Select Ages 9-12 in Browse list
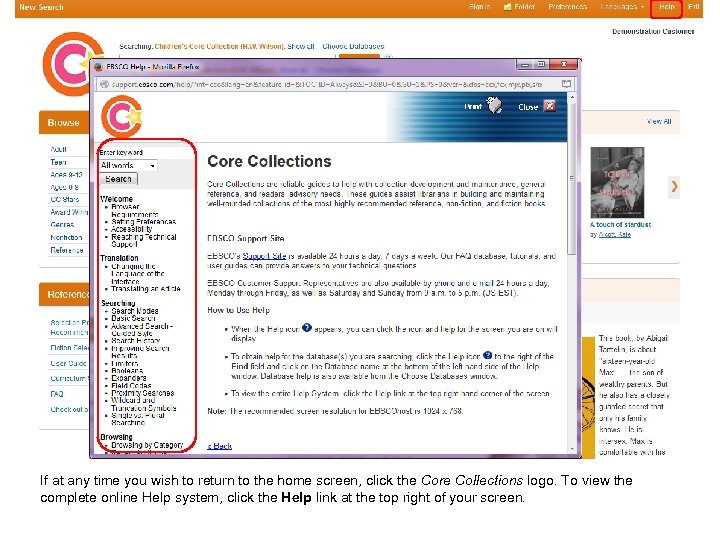 coord(67,174)
